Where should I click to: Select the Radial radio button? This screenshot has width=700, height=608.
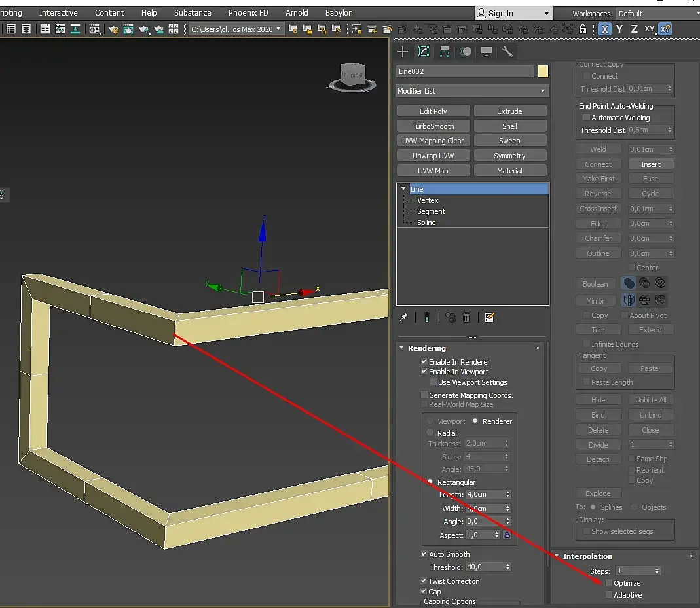click(430, 433)
